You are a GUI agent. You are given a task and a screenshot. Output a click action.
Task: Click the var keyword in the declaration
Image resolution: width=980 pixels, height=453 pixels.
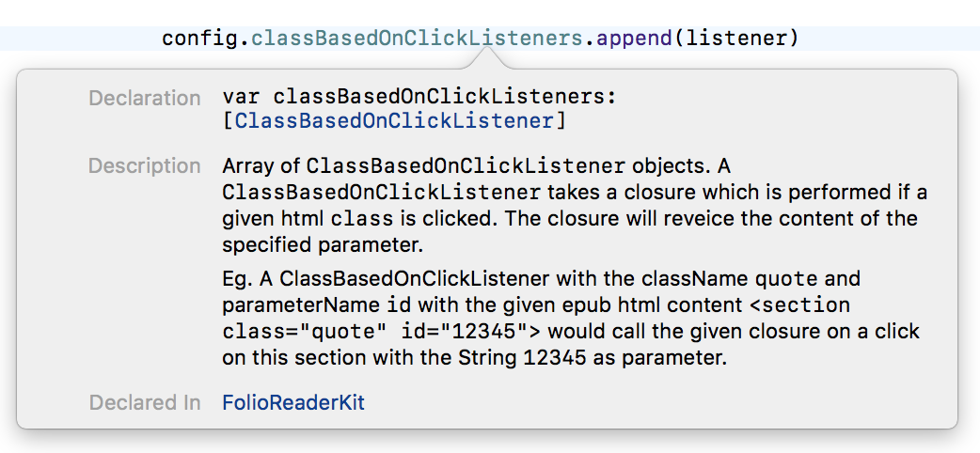coord(242,98)
